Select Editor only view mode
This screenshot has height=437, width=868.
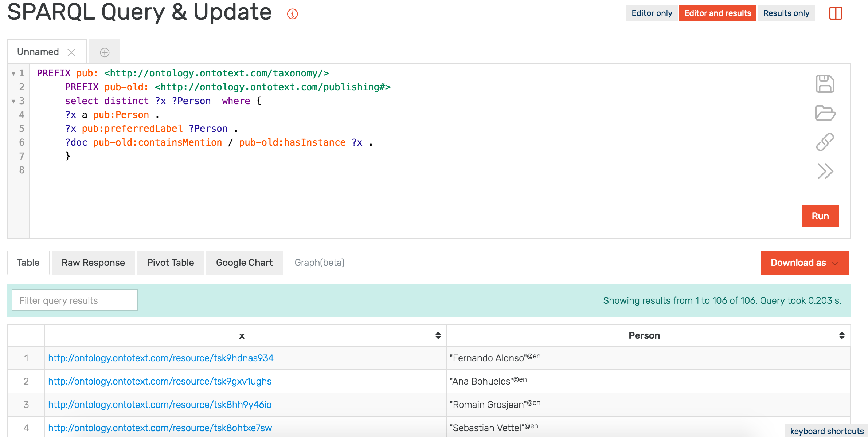652,13
